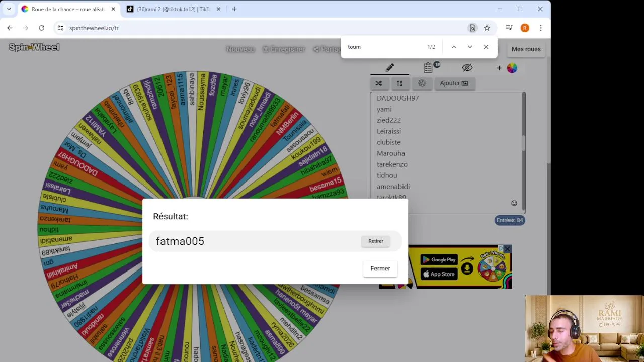Click the Nouveau menu item
Screen dimensions: 644x362
click(240, 49)
